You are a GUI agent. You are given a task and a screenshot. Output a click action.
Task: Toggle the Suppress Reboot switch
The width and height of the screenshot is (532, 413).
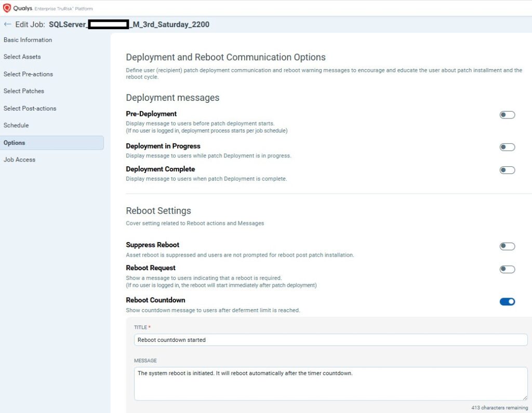[507, 246]
